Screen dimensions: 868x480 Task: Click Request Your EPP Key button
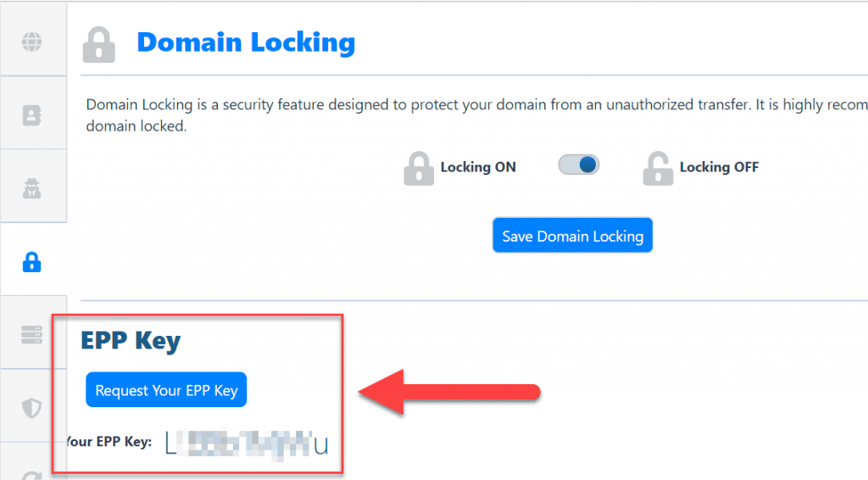pyautogui.click(x=166, y=391)
